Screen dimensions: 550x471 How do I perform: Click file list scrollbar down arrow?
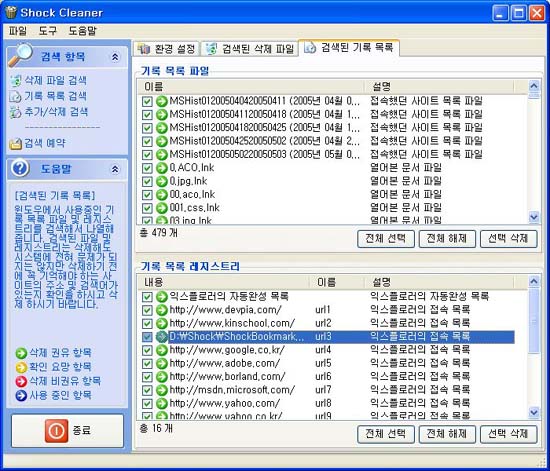534,217
